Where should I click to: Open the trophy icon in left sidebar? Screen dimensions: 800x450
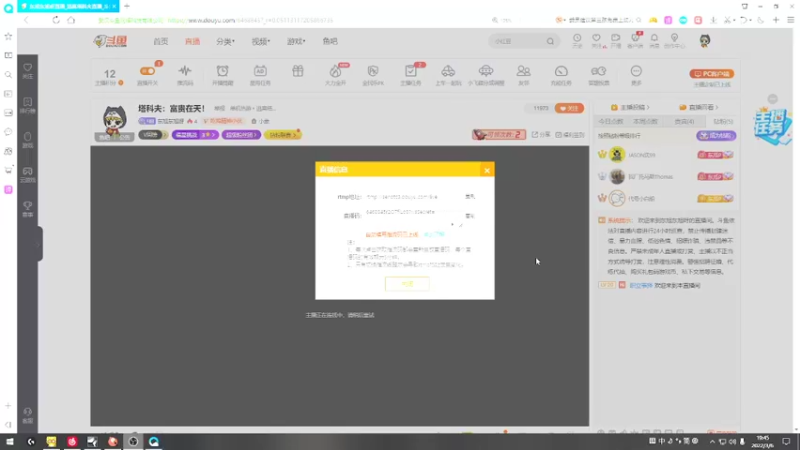tap(28, 209)
